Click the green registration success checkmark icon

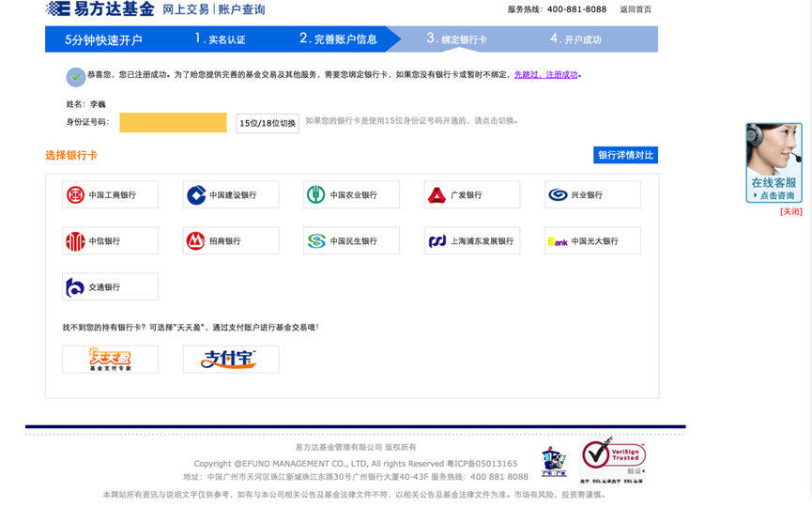pos(76,77)
